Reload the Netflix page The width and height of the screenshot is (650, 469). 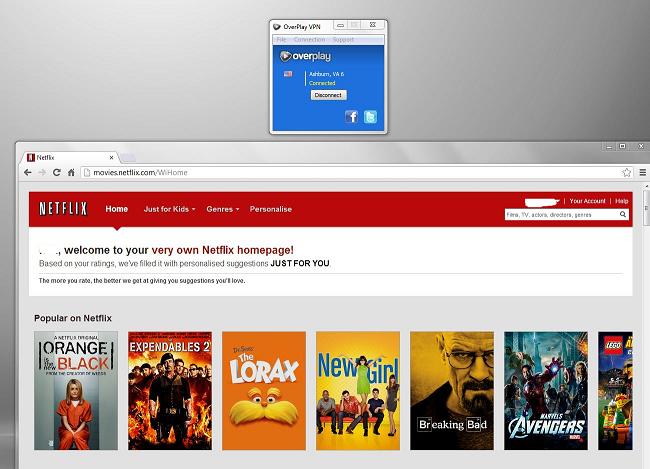pyautogui.click(x=57, y=173)
